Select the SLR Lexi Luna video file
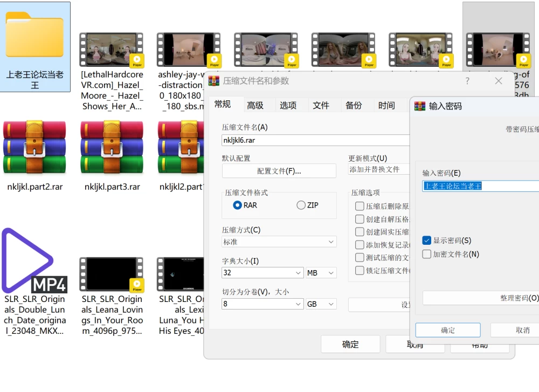539x392 pixels. [x=180, y=274]
